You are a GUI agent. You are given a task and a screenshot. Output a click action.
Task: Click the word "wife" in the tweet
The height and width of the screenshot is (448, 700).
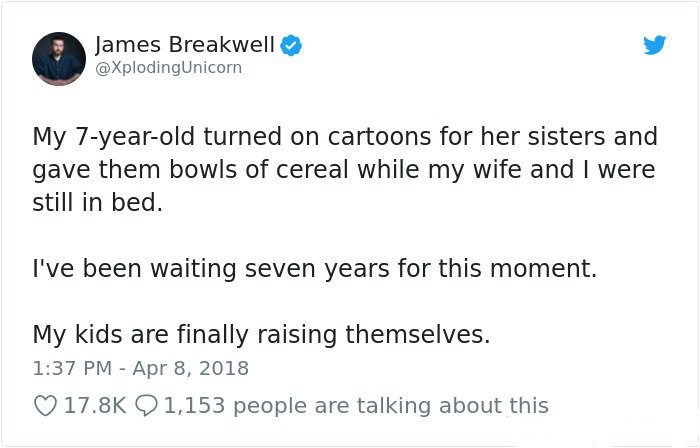click(497, 170)
